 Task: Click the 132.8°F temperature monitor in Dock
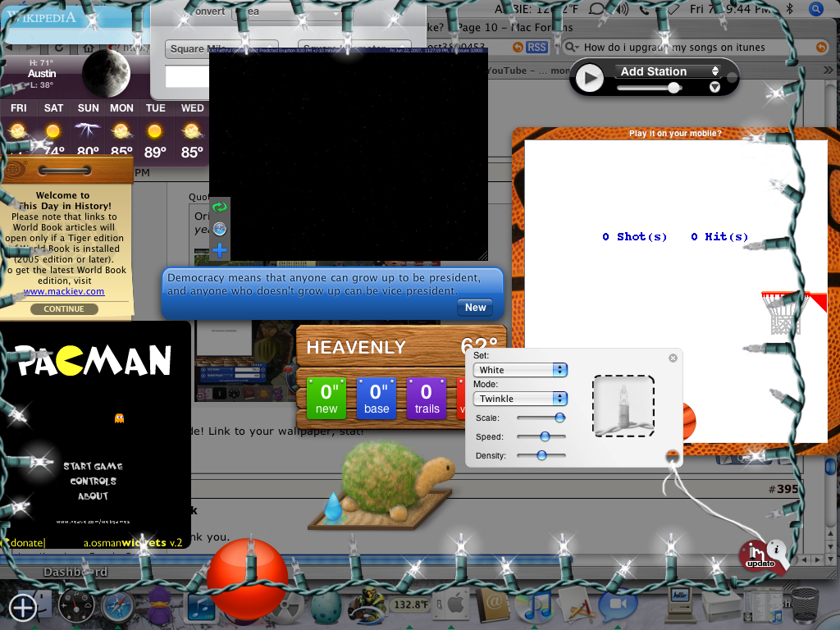410,605
